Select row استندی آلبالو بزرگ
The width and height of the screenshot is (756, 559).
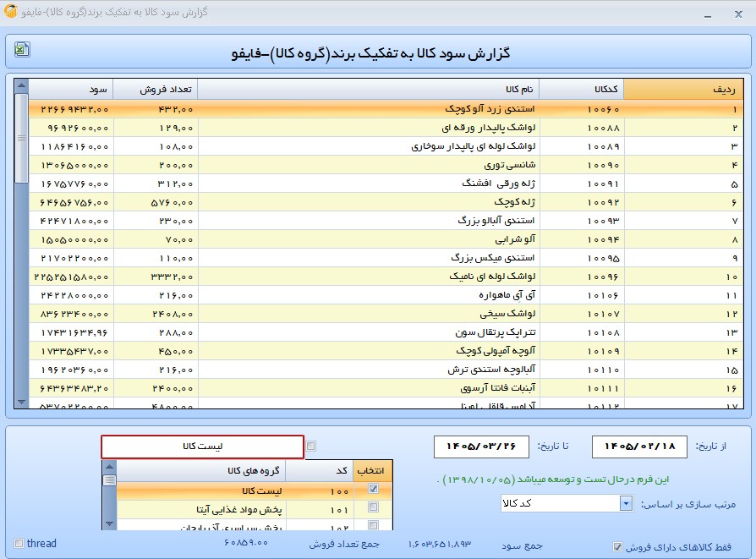click(x=386, y=221)
